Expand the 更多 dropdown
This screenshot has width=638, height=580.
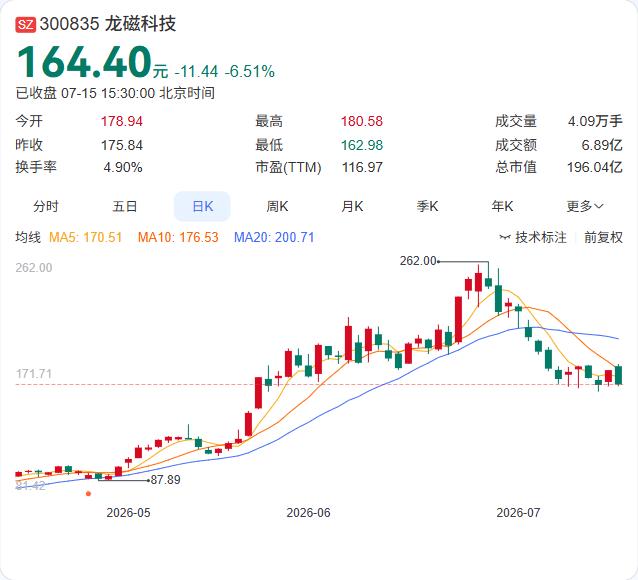(584, 206)
